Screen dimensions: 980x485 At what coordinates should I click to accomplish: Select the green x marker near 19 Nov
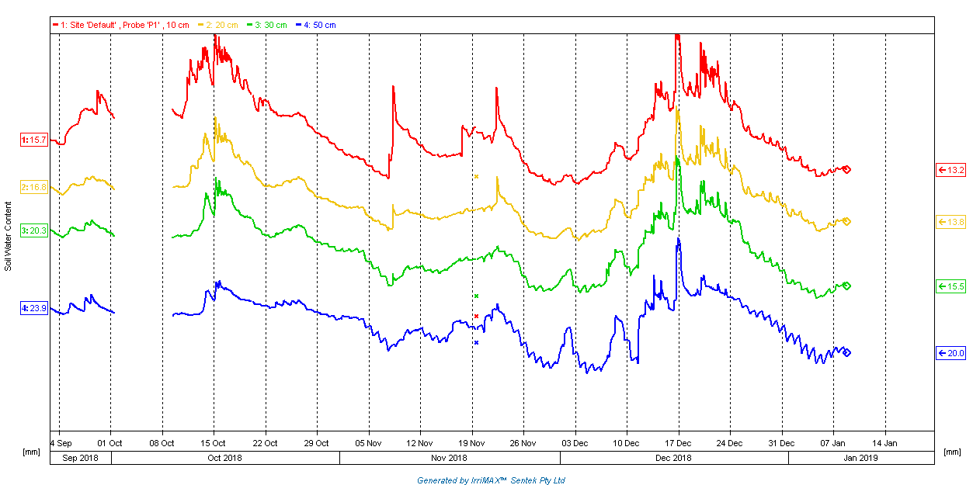[476, 296]
